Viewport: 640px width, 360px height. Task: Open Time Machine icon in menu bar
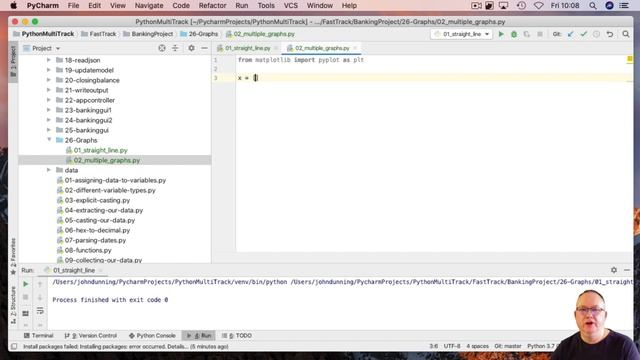click(521, 6)
